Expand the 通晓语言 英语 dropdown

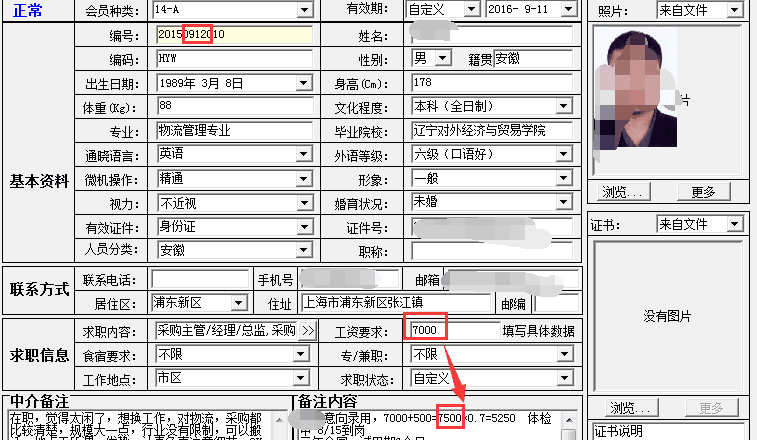(303, 155)
